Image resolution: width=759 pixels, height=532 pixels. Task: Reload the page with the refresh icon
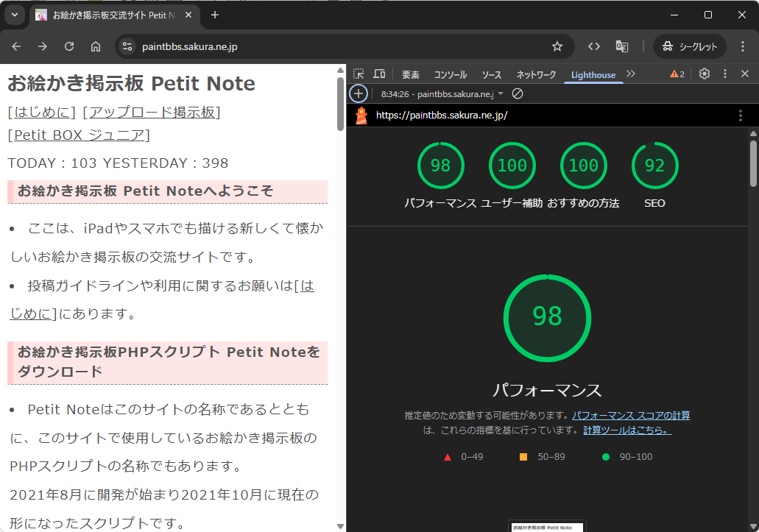(69, 46)
